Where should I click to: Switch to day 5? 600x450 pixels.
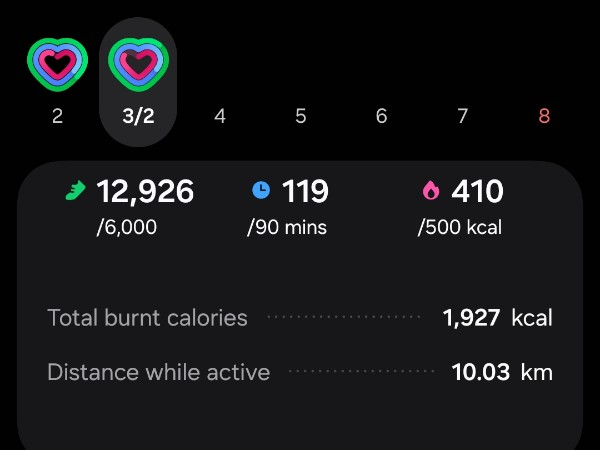tap(300, 116)
